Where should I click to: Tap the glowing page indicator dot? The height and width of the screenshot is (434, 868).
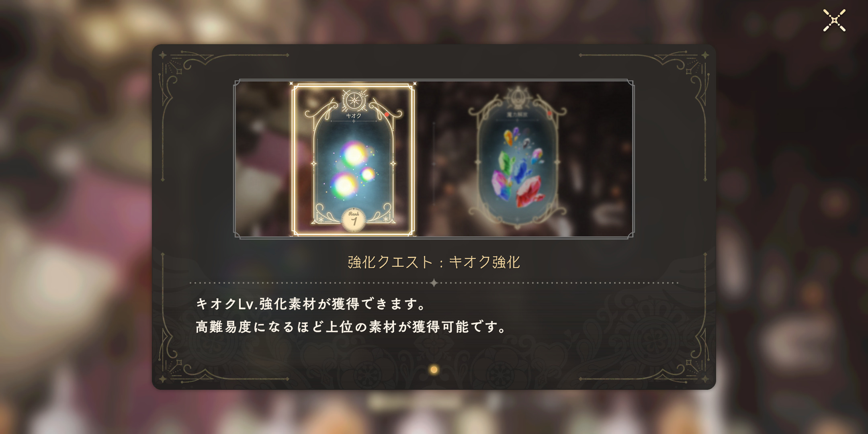point(434,370)
